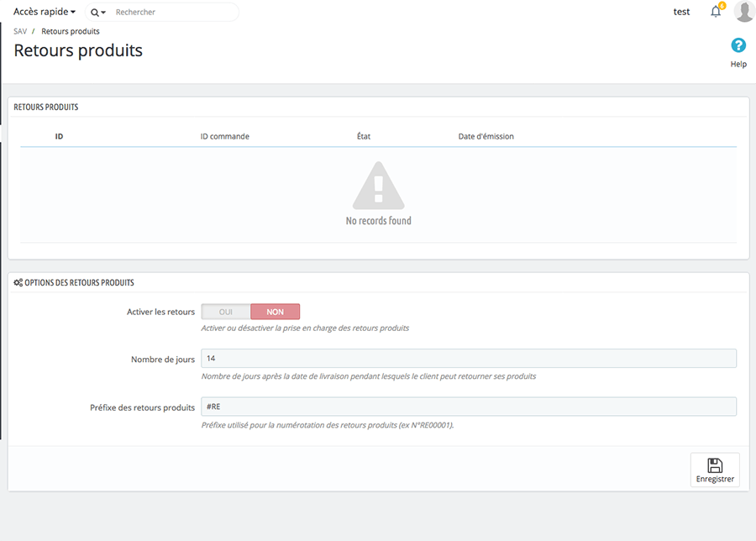Click the Date d'émission column header

[x=486, y=136]
